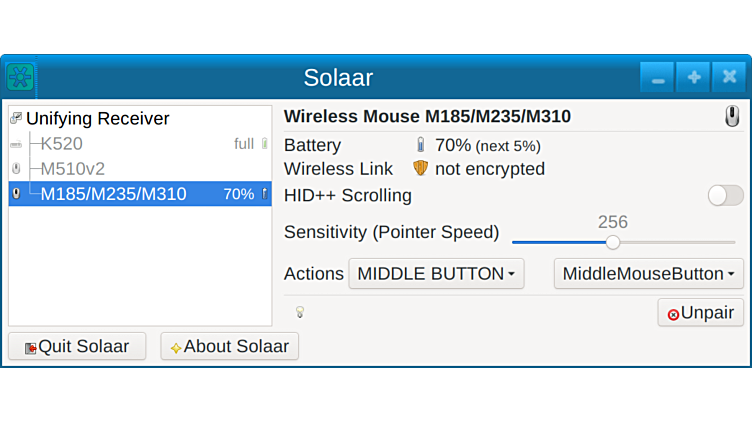Click the Unifying Receiver icon in tree
Screen dimensions: 752x423
(x=15, y=118)
